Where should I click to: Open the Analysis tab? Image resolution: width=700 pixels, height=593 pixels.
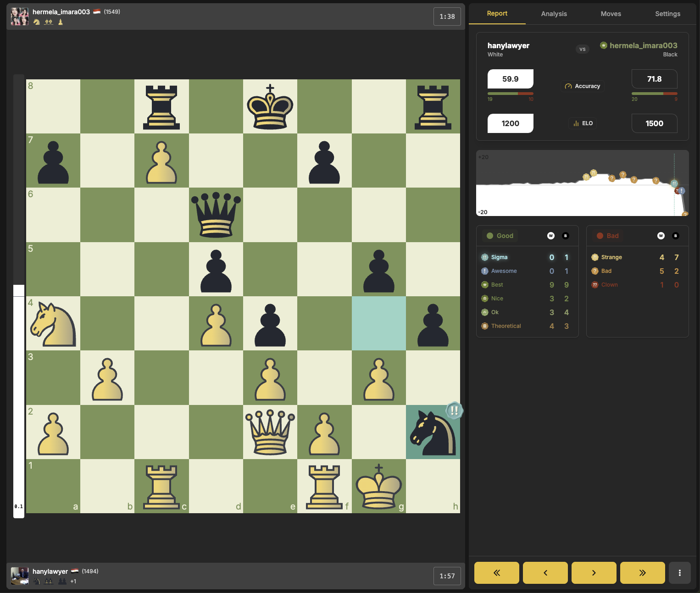tap(554, 14)
